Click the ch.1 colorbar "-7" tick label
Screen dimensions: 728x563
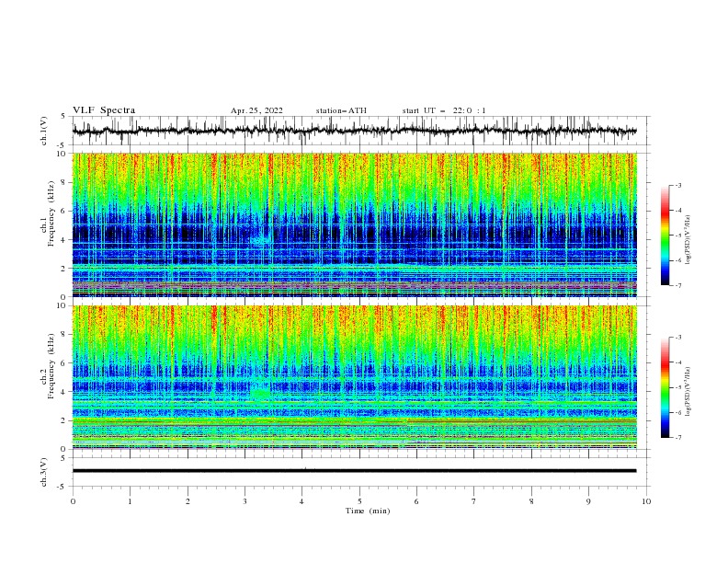[678, 285]
